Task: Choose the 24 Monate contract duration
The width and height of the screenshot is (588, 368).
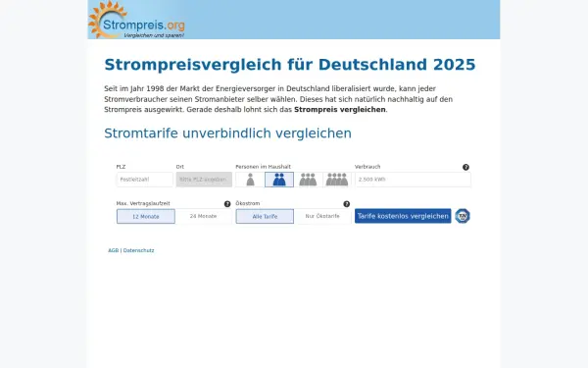Action: tap(203, 216)
